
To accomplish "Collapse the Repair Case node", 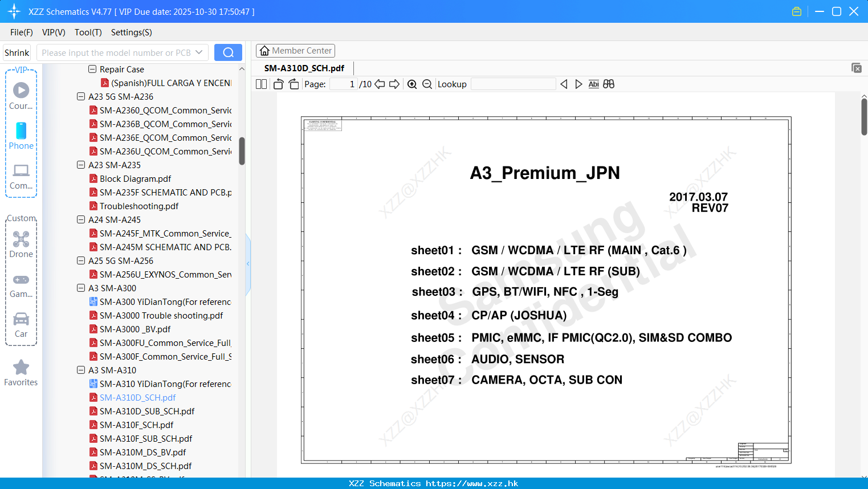I will tap(92, 69).
